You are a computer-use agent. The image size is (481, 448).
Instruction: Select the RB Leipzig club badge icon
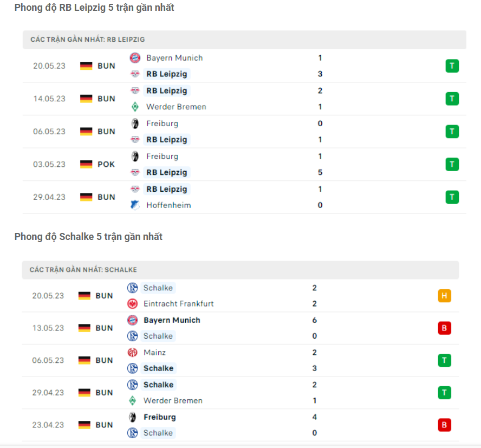(136, 74)
